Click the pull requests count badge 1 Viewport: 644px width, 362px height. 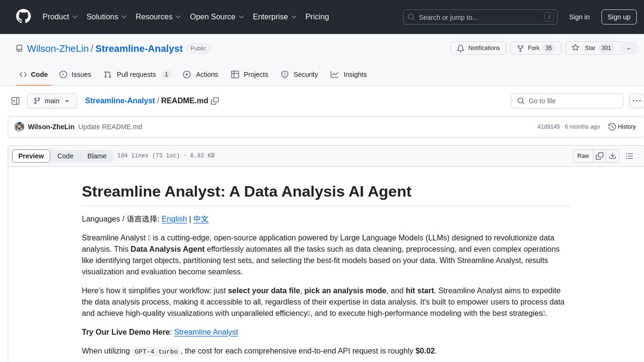click(166, 74)
